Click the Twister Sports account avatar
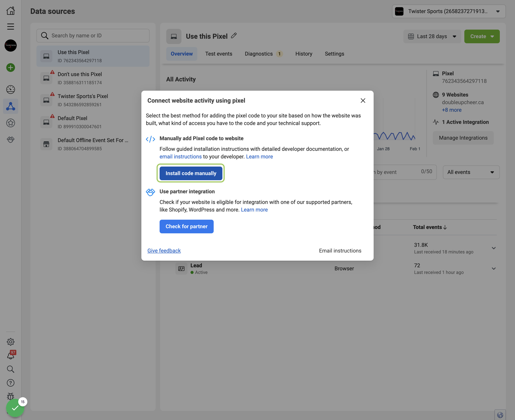This screenshot has width=515, height=420. coord(10,46)
